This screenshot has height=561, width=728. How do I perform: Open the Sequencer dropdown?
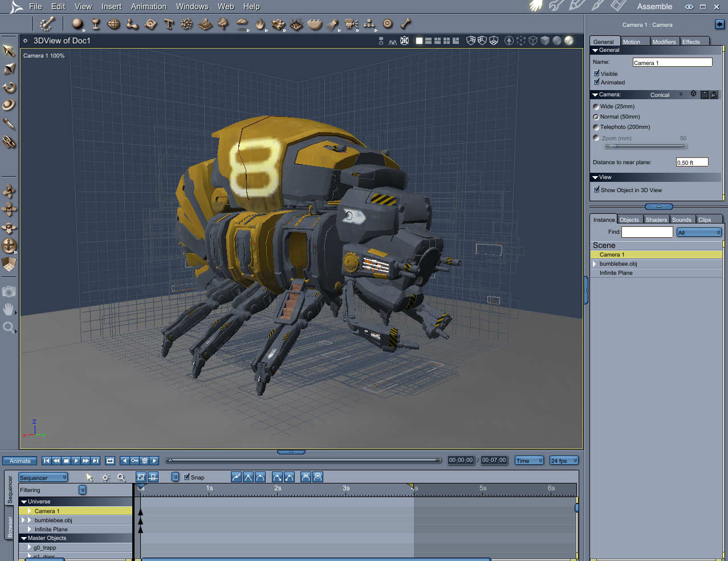pyautogui.click(x=43, y=478)
